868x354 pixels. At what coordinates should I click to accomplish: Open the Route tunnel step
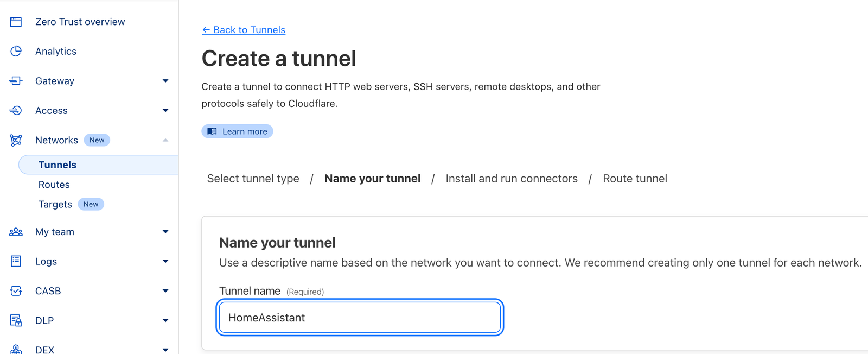635,178
